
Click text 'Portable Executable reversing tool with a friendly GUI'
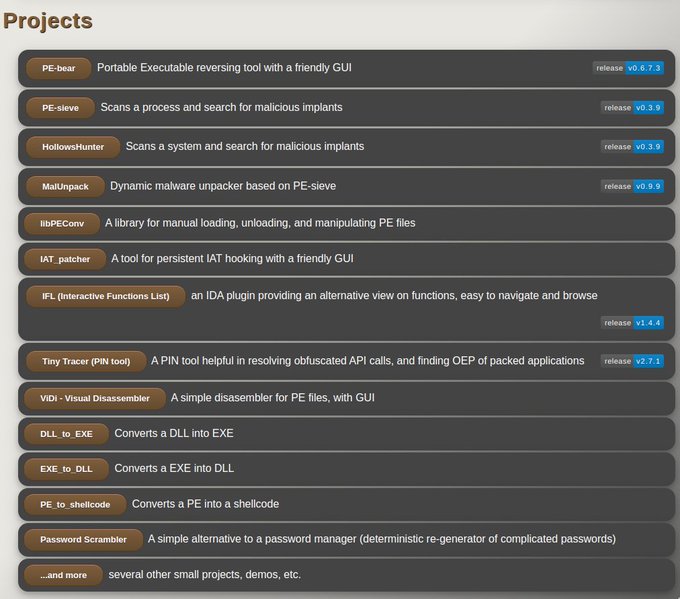coord(224,68)
